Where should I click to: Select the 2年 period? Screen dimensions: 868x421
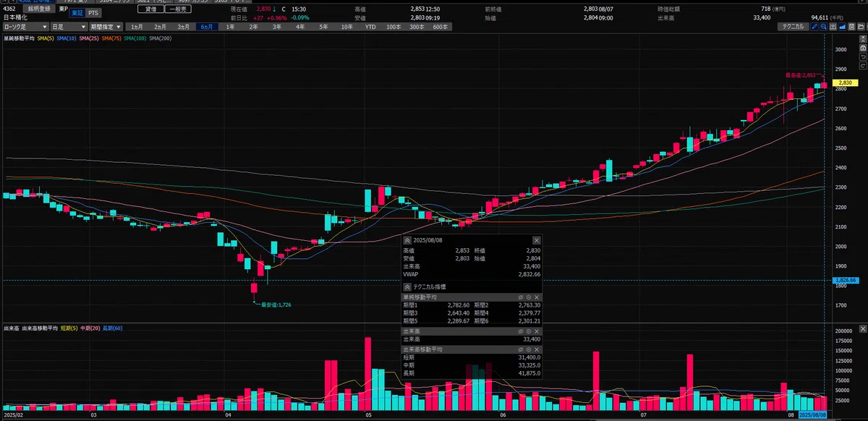click(x=253, y=27)
